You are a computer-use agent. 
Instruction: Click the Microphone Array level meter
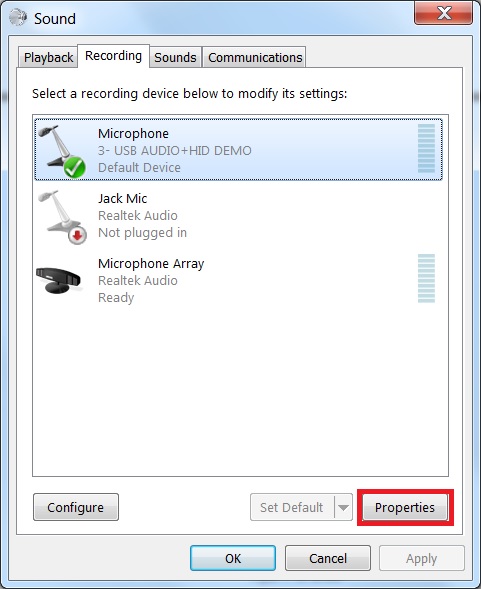point(426,278)
